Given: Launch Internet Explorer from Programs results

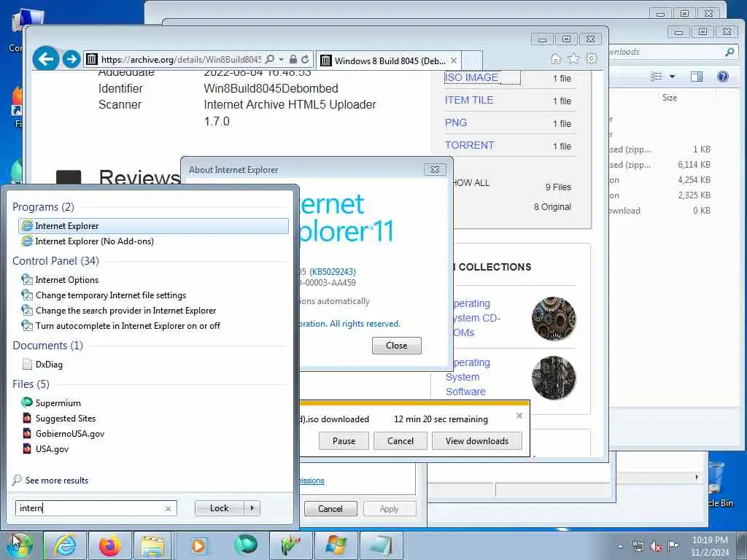Looking at the screenshot, I should pos(153,226).
